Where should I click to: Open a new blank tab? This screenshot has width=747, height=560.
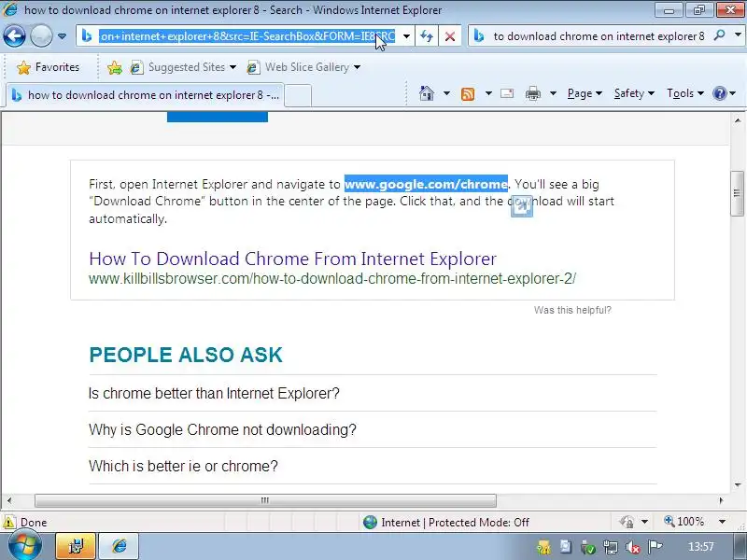point(298,96)
